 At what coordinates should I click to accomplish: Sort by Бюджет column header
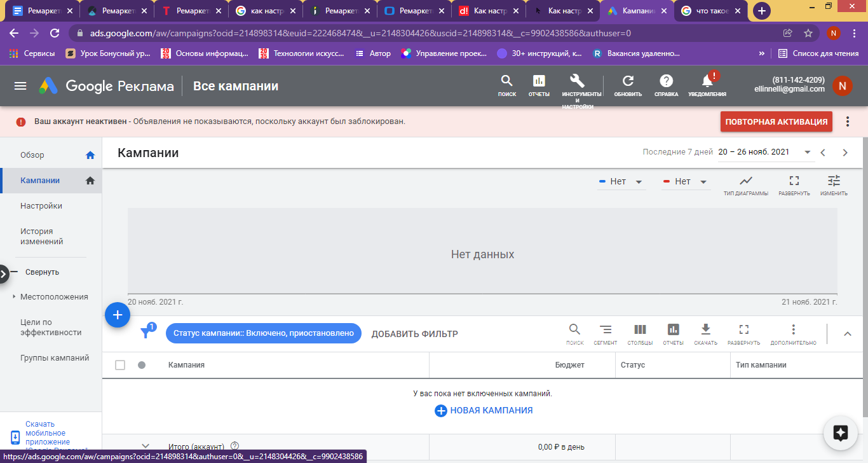[569, 365]
